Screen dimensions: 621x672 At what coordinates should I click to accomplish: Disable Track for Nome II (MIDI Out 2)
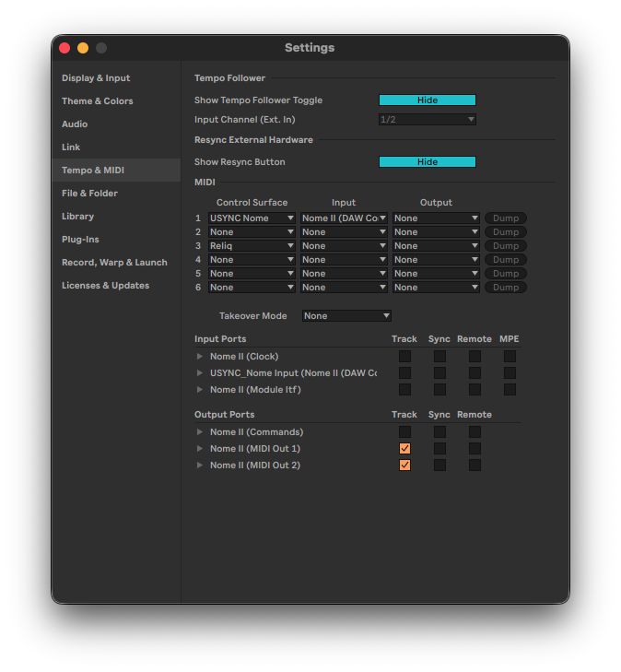click(404, 466)
